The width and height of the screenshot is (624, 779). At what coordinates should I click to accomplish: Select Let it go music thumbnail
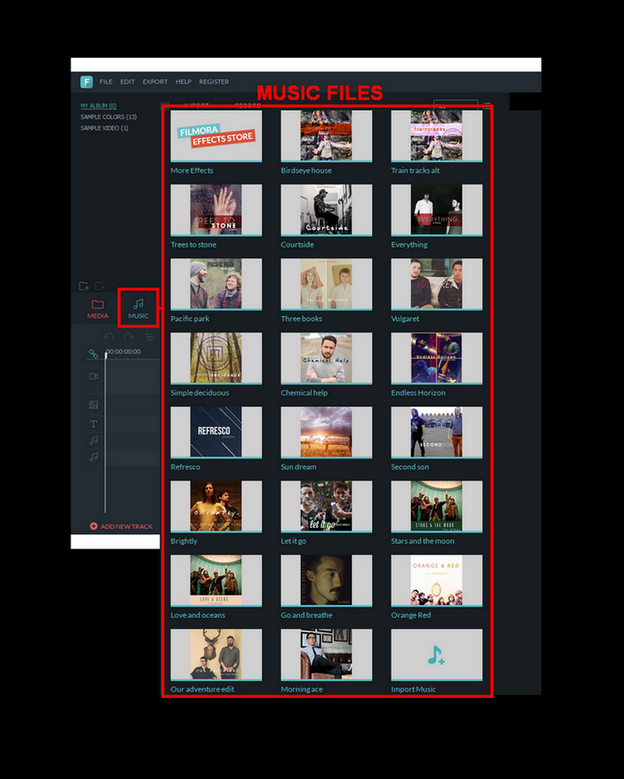[326, 506]
